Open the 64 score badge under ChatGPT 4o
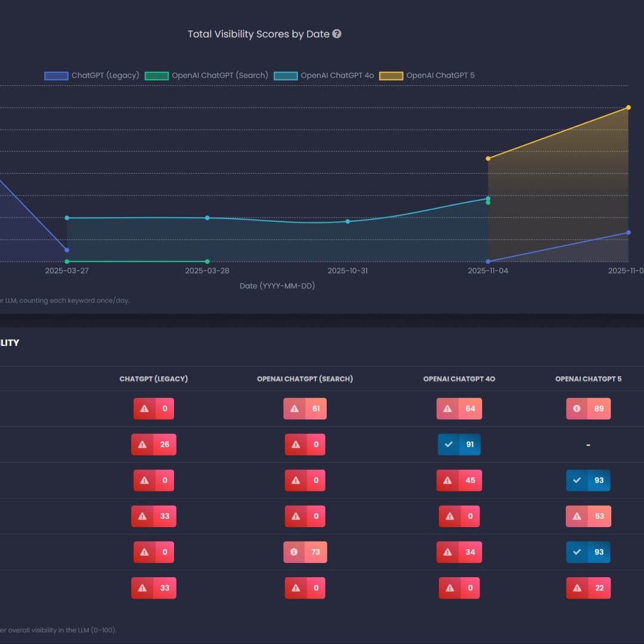The width and height of the screenshot is (644, 644). point(459,409)
